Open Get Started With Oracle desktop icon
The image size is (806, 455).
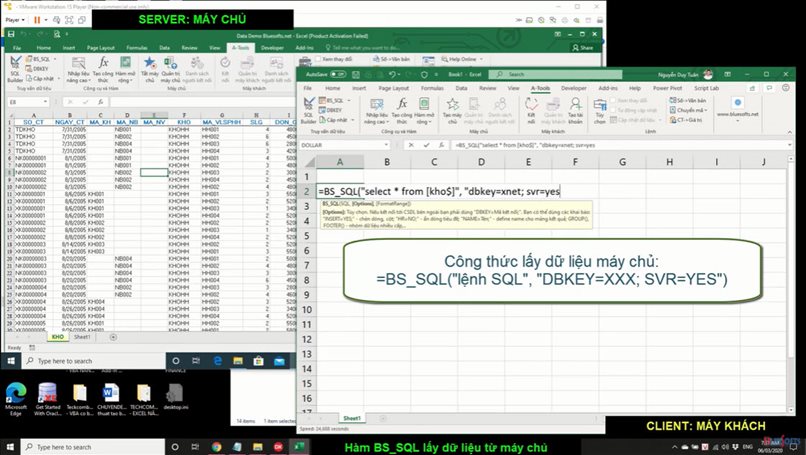point(47,399)
